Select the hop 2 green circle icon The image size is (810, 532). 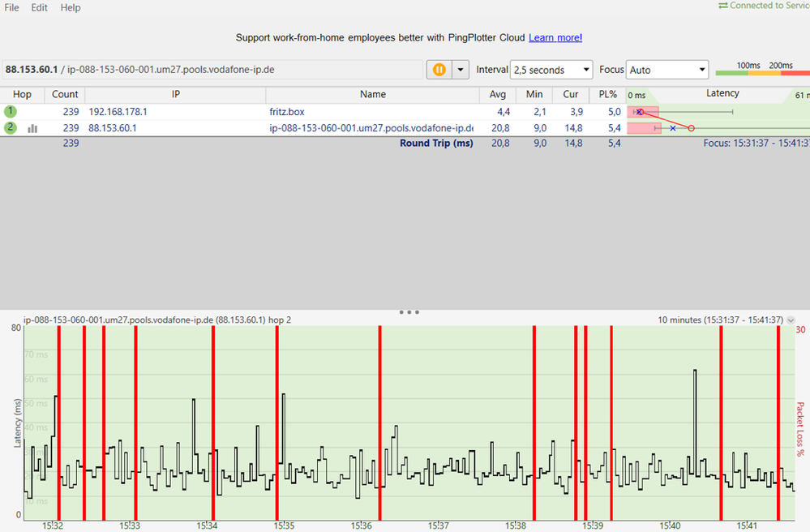pyautogui.click(x=10, y=127)
